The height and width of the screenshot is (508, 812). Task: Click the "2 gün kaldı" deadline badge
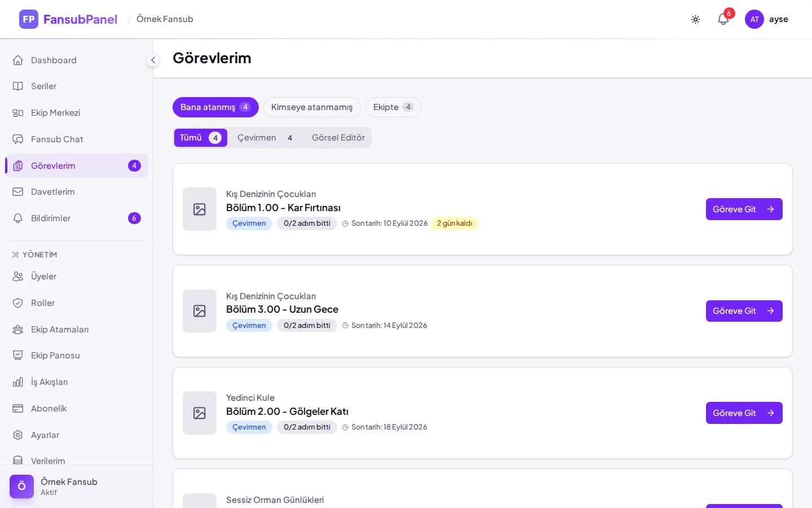coord(454,224)
